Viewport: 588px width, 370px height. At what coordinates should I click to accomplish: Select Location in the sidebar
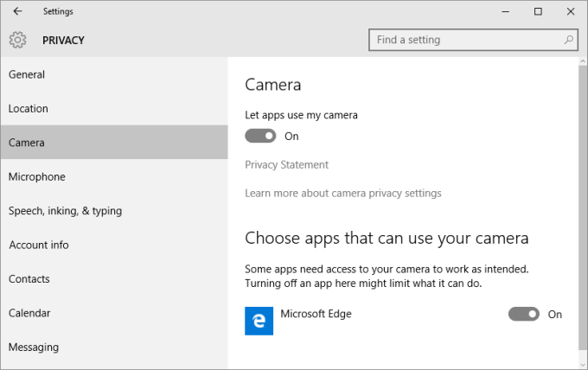pos(29,109)
